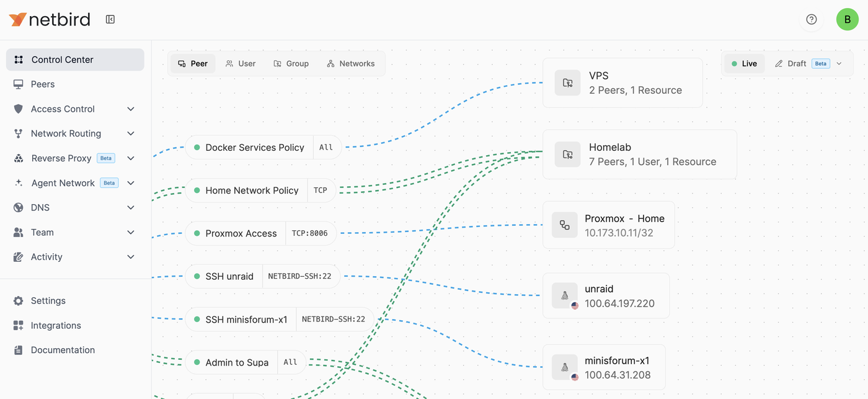Viewport: 868px width, 399px height.
Task: Click minisforum-x1 IP 100.64.31.208
Action: coord(618,375)
